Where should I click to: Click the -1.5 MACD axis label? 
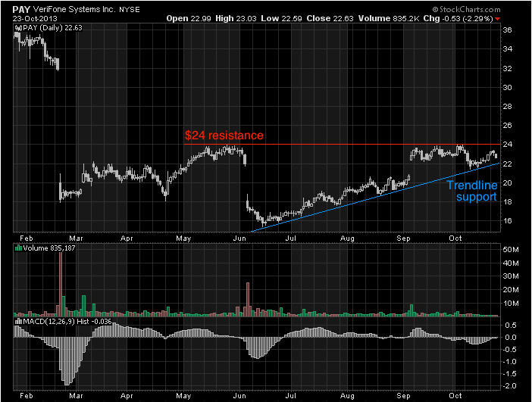(509, 374)
